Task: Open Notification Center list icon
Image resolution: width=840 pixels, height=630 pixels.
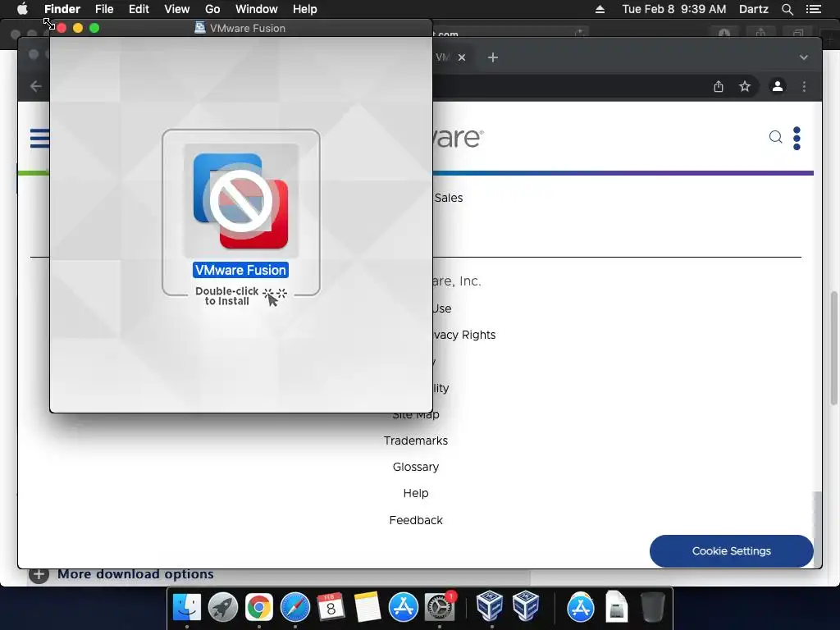Action: (x=813, y=9)
